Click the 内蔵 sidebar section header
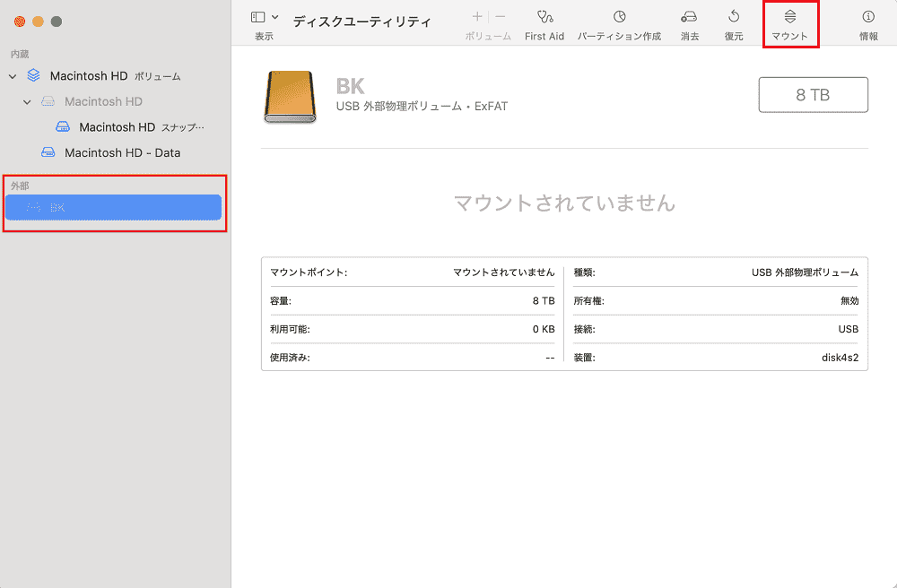Viewport: 897px width, 588px height. click(x=20, y=55)
